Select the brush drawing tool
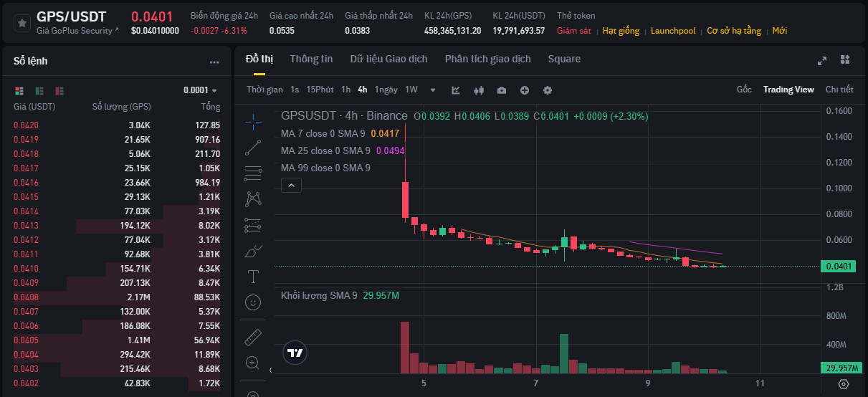 click(253, 251)
